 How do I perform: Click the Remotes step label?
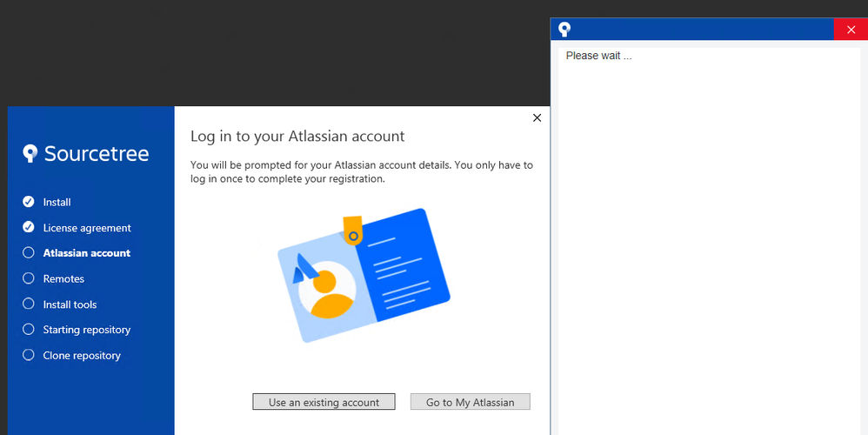tap(63, 278)
